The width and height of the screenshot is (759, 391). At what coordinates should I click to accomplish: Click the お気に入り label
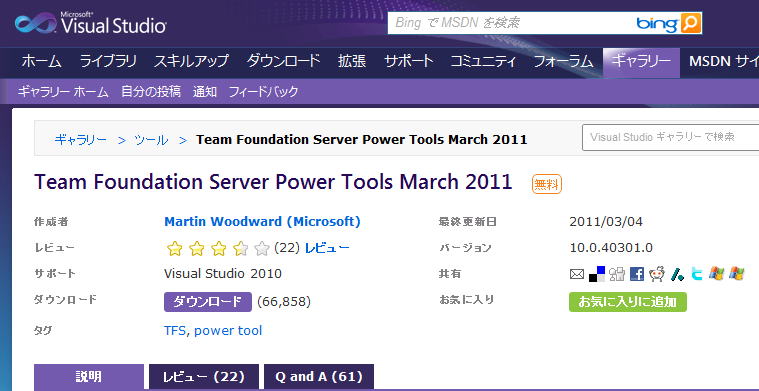pyautogui.click(x=467, y=300)
